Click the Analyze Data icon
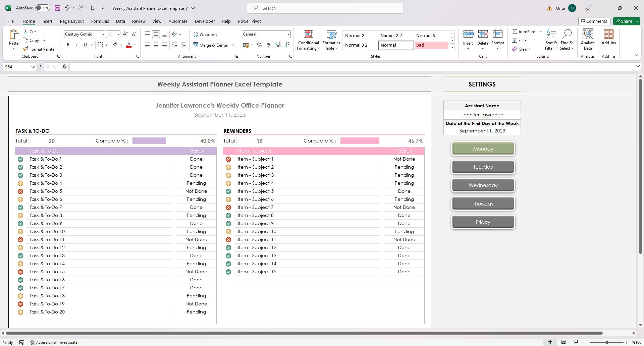The height and width of the screenshot is (346, 644). coord(587,40)
